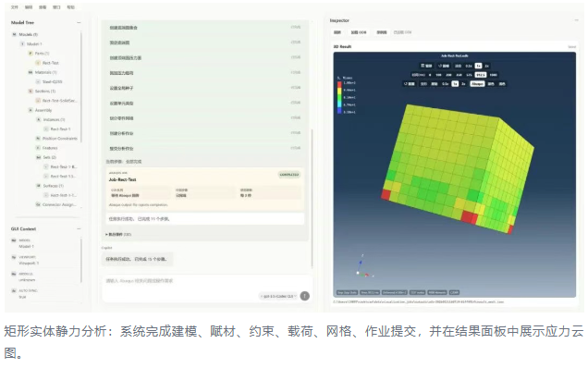Viewport: 588px width, 368px height.
Task: Click the chat panel vertical scrollbar
Action: pyautogui.click(x=312, y=199)
